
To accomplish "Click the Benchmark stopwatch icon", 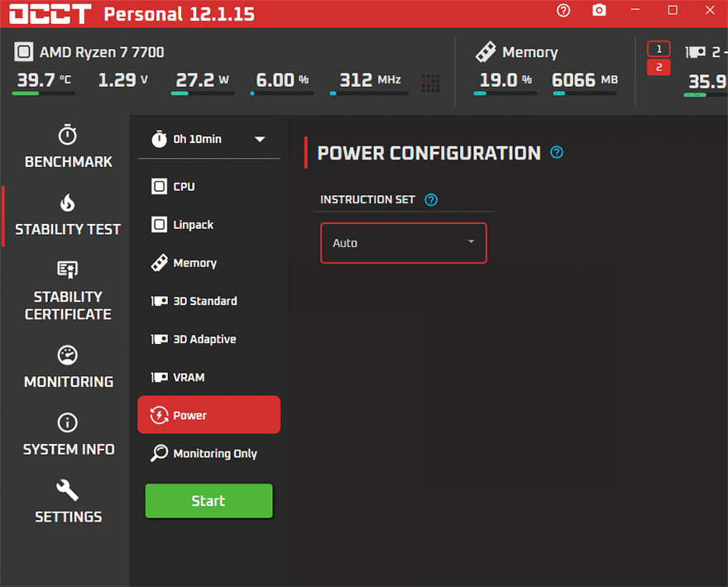I will (68, 135).
